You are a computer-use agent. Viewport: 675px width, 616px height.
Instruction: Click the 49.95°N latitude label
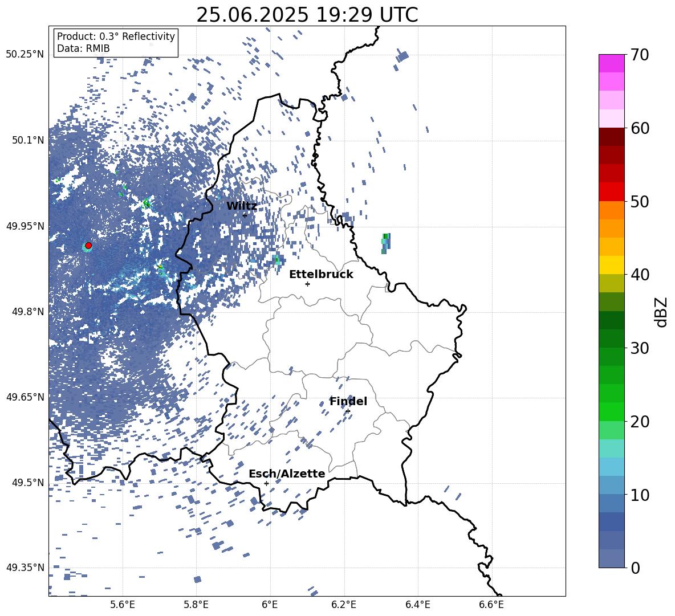click(x=25, y=226)
